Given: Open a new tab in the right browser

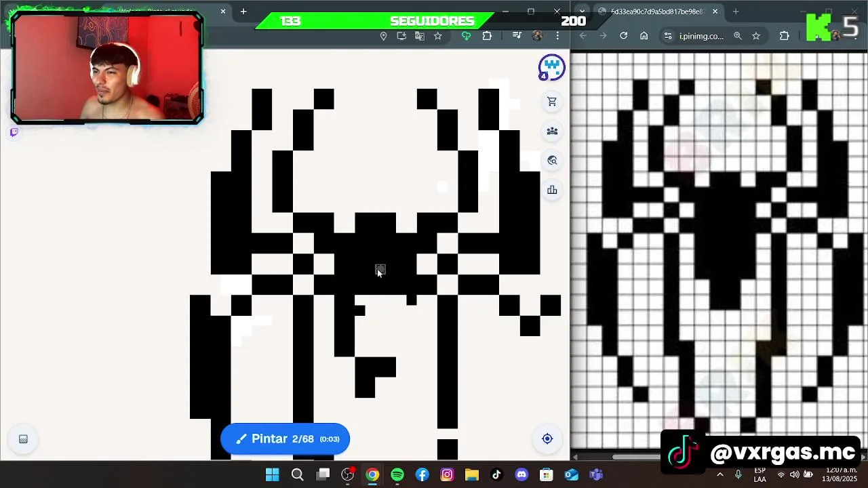Looking at the screenshot, I should pyautogui.click(x=736, y=12).
